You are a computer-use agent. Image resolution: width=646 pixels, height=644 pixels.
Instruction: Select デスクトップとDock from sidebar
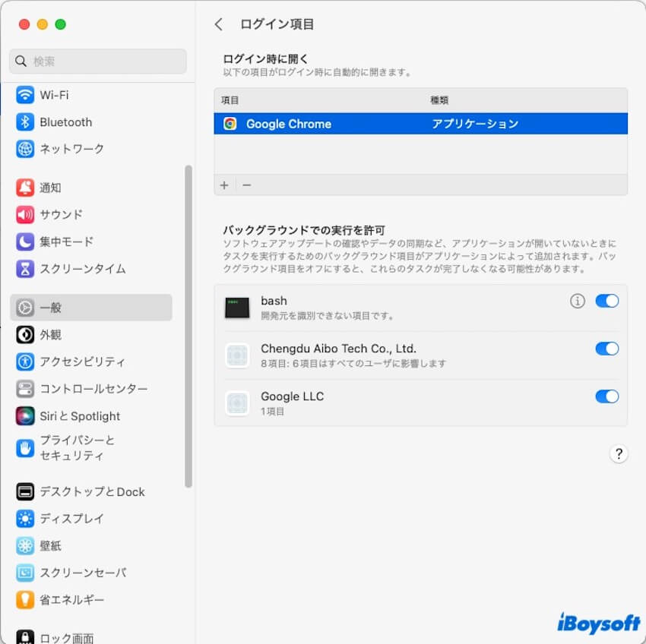click(84, 491)
